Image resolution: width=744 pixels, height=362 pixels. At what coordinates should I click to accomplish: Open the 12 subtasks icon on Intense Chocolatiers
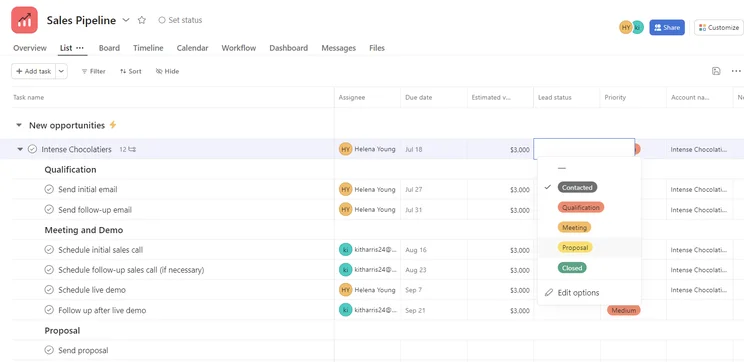[x=128, y=149]
